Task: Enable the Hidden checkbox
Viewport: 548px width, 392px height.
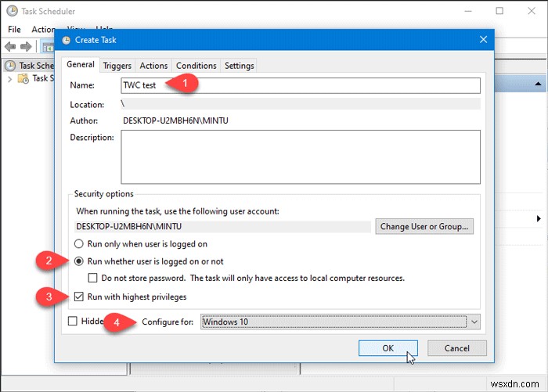Action: pos(72,321)
